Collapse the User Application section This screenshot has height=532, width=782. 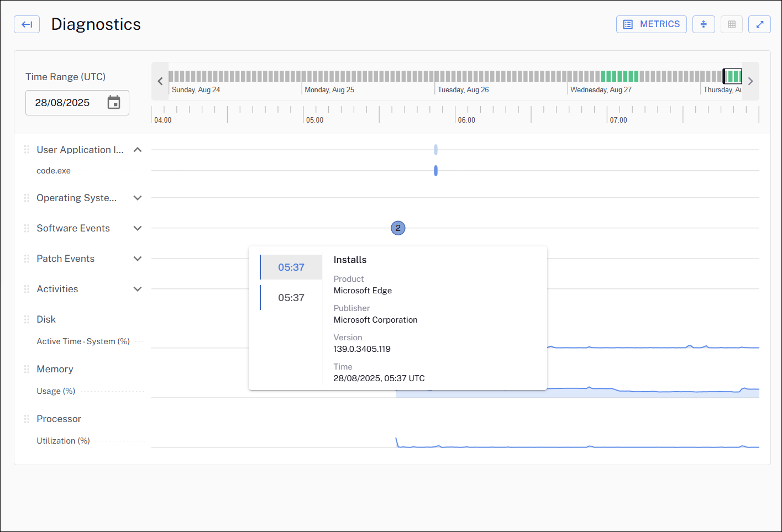click(138, 150)
